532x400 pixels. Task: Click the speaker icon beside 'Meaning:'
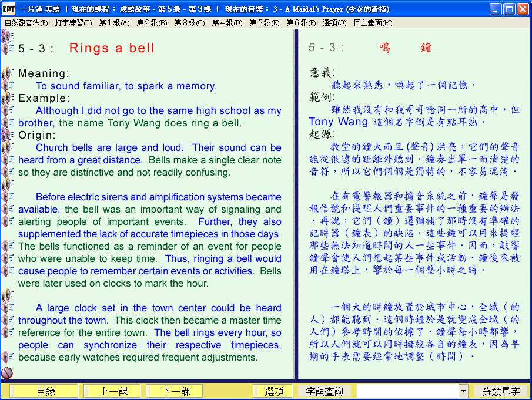pyautogui.click(x=8, y=73)
